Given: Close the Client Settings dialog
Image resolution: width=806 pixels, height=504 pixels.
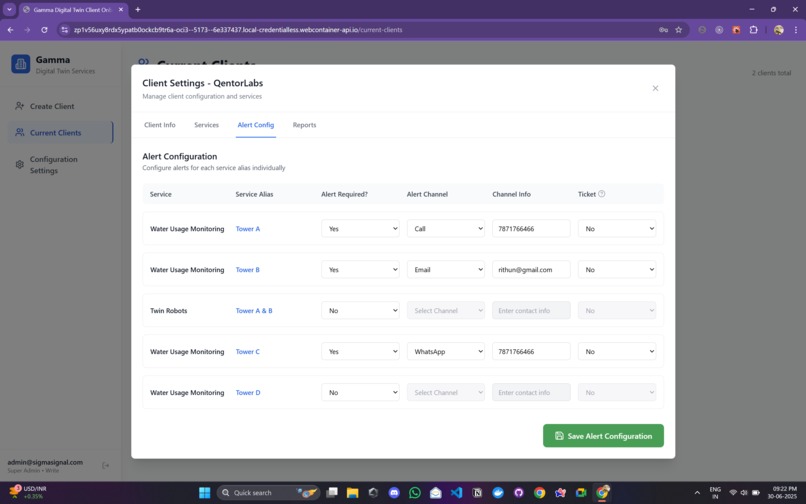Looking at the screenshot, I should point(655,88).
